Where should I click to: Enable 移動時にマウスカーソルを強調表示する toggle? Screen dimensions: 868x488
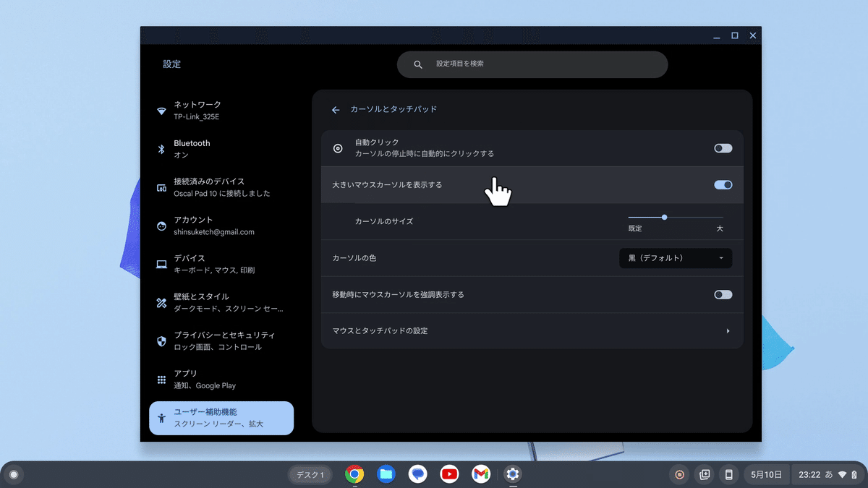(723, 294)
